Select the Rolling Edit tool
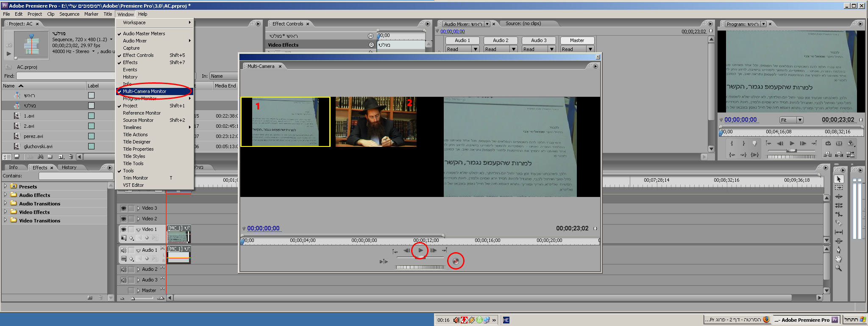868x326 pixels. coord(838,205)
